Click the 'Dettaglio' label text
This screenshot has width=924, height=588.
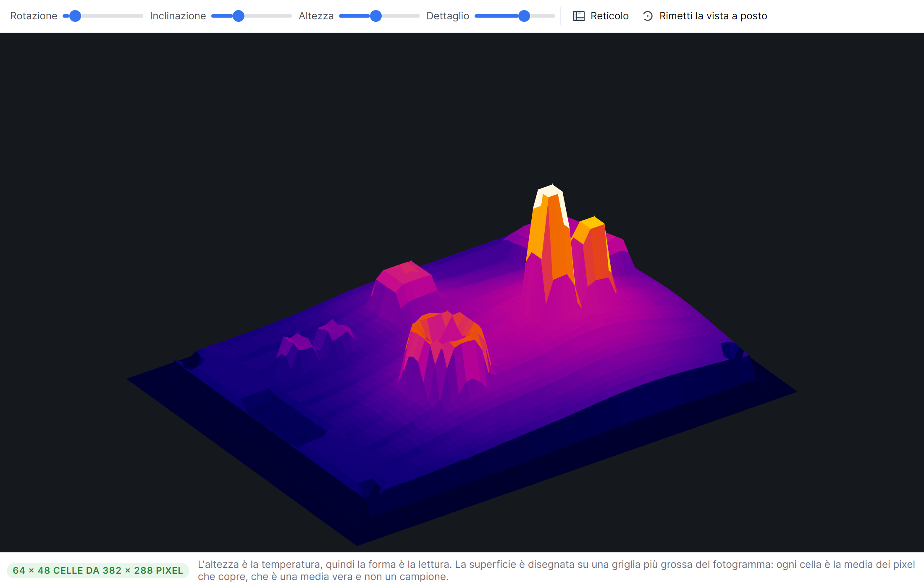[448, 16]
